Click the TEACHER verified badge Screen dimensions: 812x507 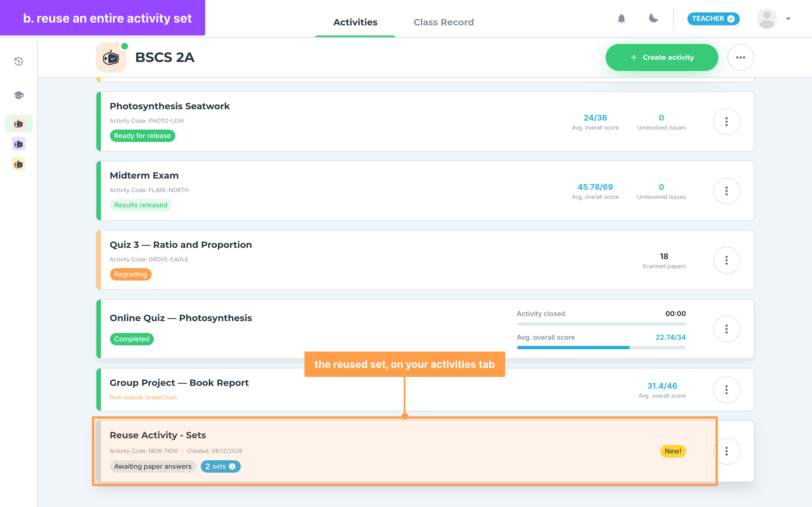tap(713, 19)
